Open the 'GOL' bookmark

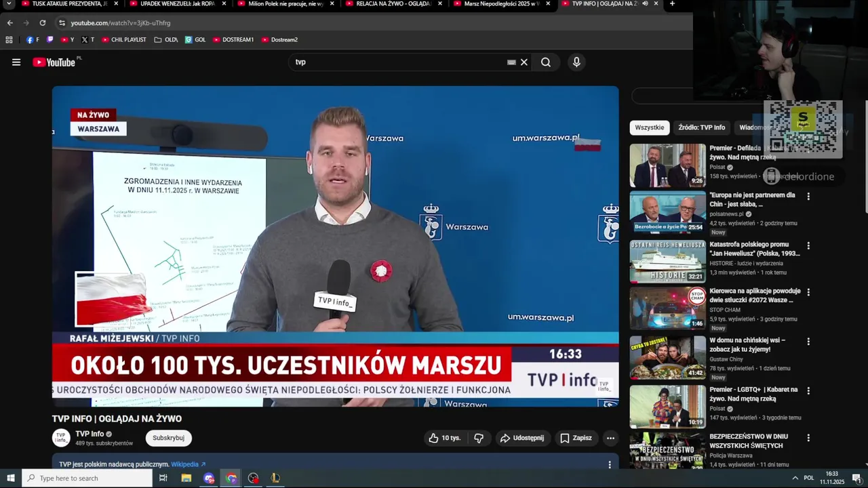195,40
